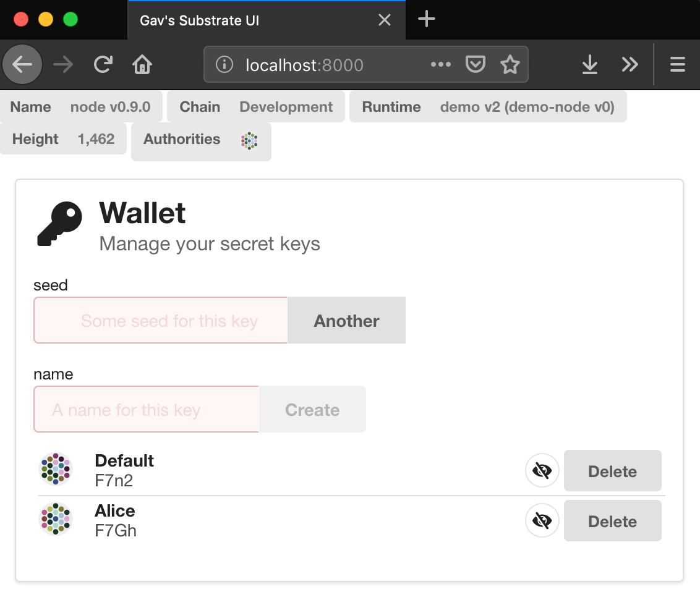This screenshot has height=592, width=700.
Task: Click the Height 1,462 label
Action: point(63,139)
